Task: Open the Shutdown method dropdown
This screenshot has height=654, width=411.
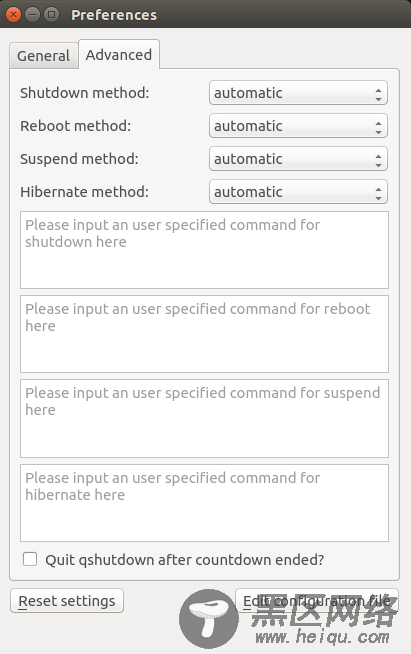Action: click(298, 93)
